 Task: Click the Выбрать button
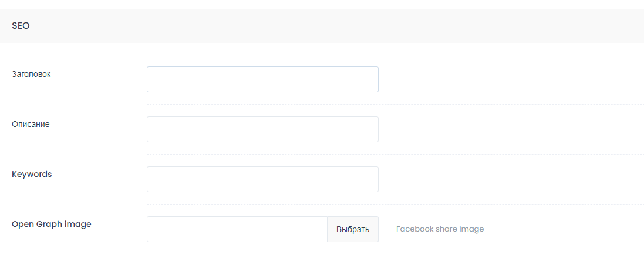coord(352,229)
